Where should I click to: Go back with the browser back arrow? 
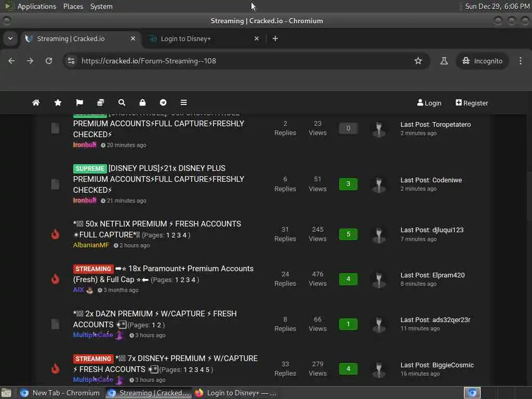[11, 61]
